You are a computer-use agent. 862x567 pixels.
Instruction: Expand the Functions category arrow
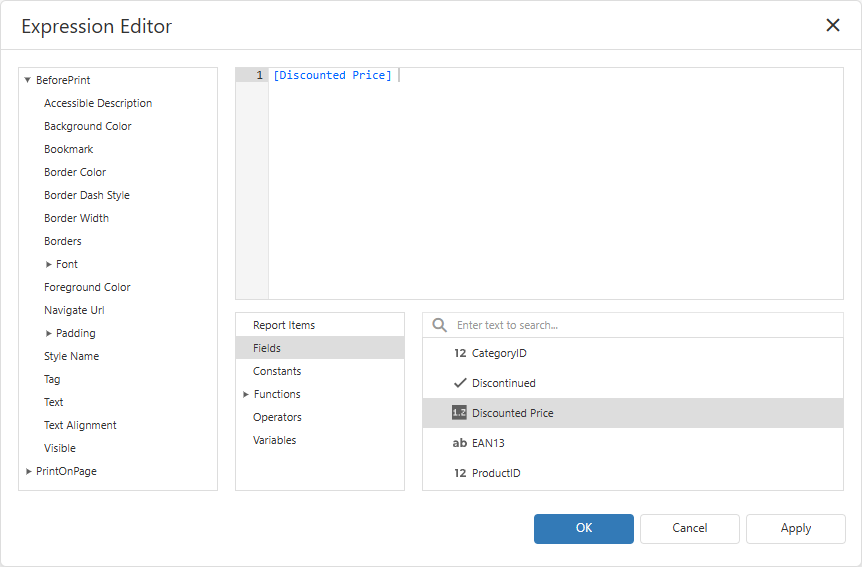tap(246, 394)
